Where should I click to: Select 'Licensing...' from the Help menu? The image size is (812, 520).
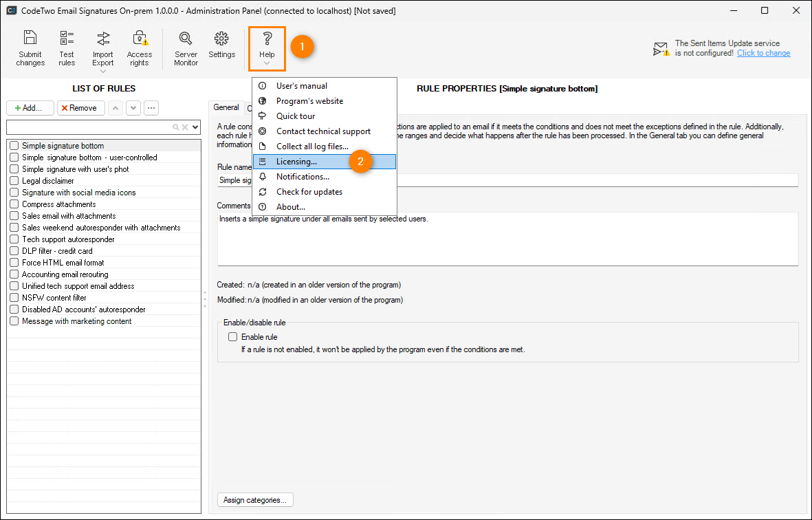coord(296,161)
